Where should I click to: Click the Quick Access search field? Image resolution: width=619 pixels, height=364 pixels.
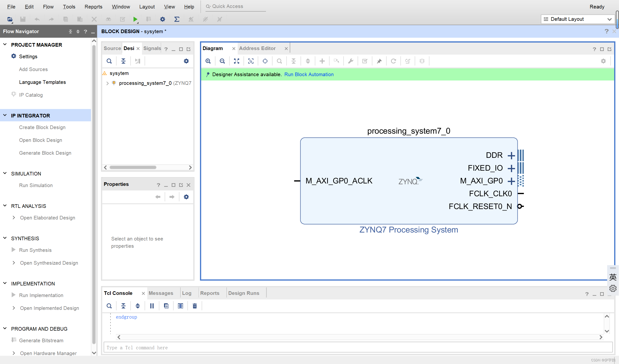pyautogui.click(x=236, y=6)
